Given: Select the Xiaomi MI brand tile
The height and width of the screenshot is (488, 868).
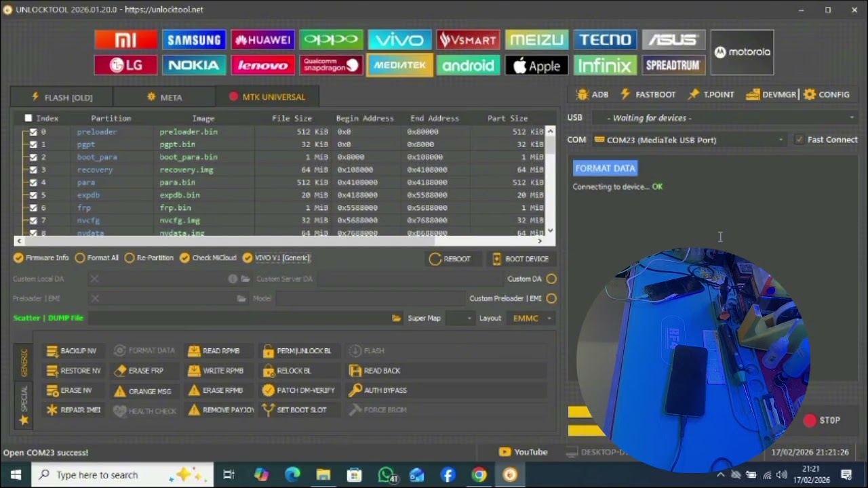Looking at the screenshot, I should tap(126, 40).
